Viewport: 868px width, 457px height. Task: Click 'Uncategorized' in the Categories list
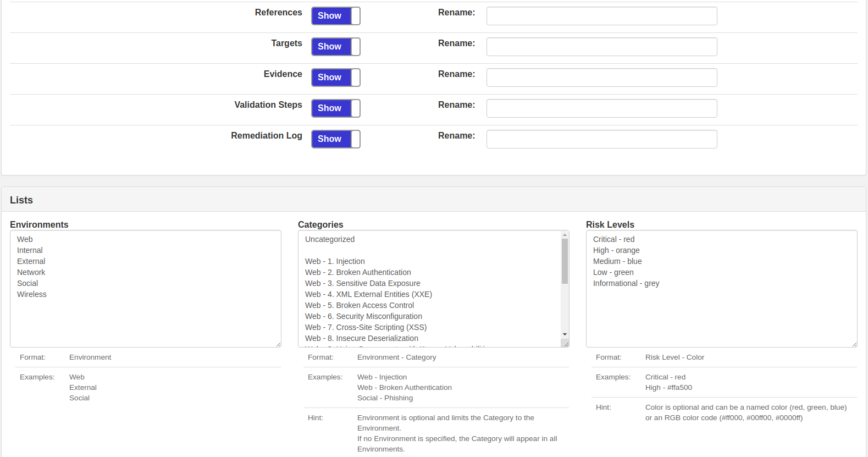pos(330,239)
